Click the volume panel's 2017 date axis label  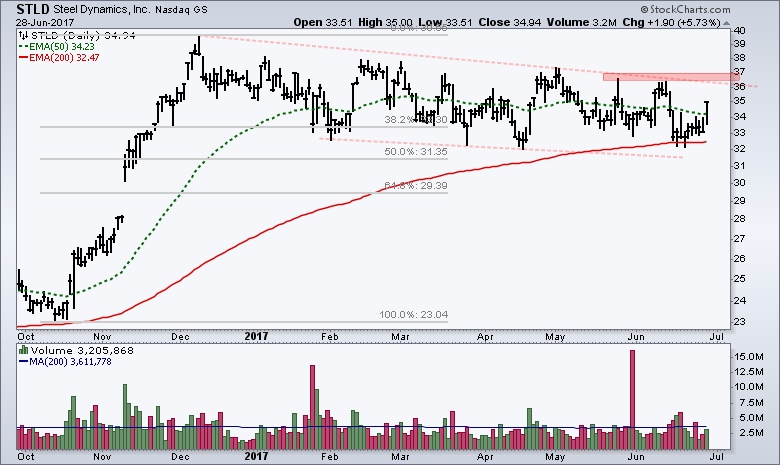click(256, 456)
